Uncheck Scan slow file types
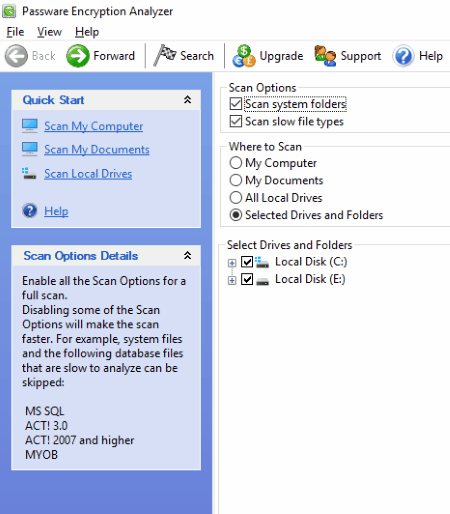Screen dimensions: 450x514 coord(236,121)
